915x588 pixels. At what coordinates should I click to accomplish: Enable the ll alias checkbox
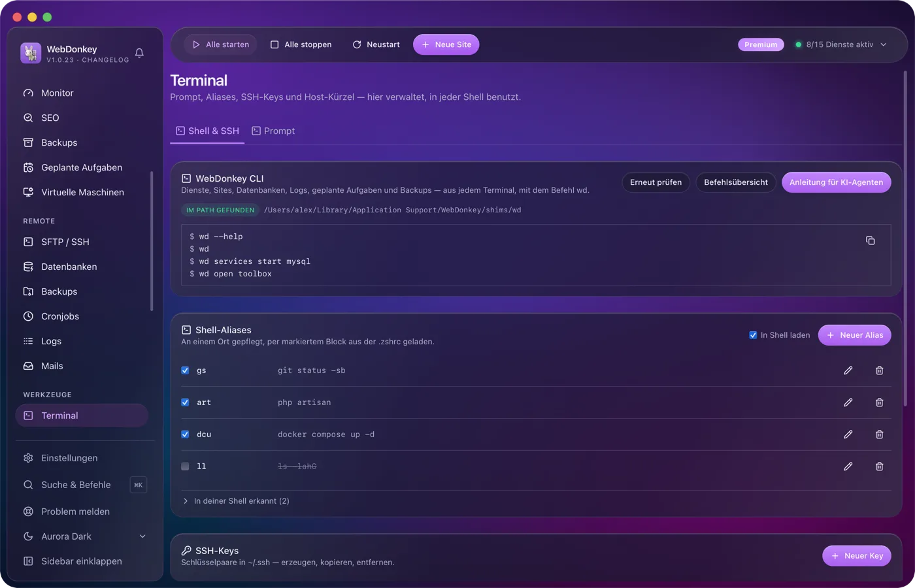pos(185,466)
